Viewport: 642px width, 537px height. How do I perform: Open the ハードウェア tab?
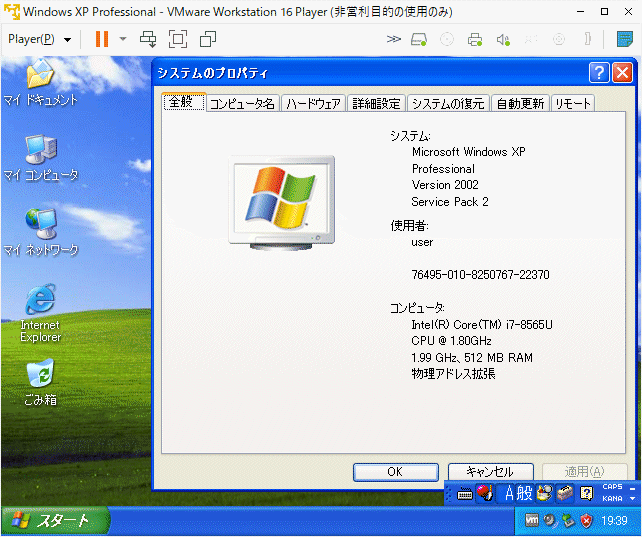click(x=314, y=103)
